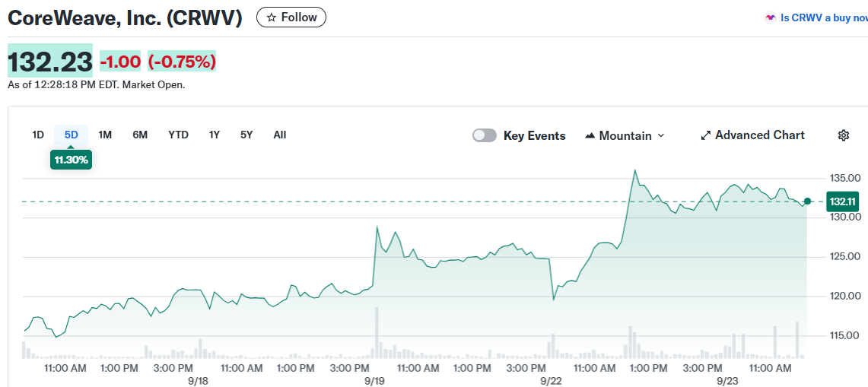Viewport: 868px width, 387px height.
Task: Click the 11.30% performance badge
Action: click(x=71, y=160)
